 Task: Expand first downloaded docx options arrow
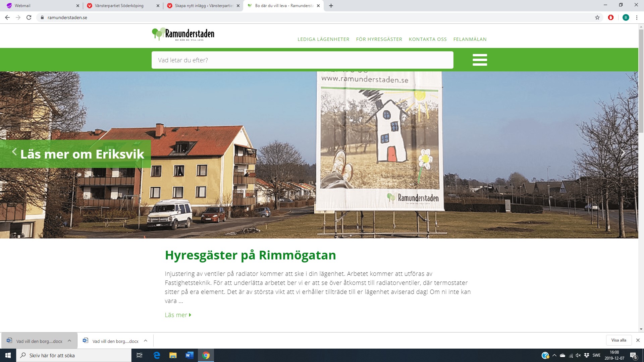(69, 341)
